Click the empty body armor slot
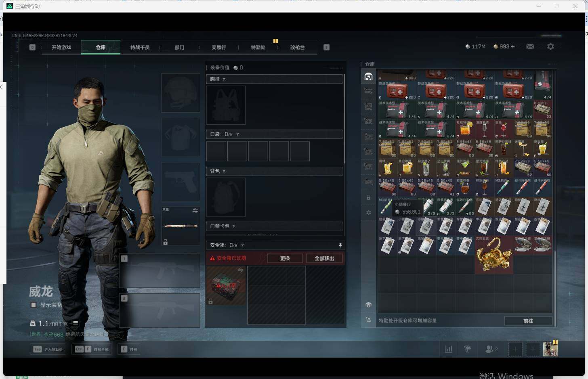The height and width of the screenshot is (379, 588). click(181, 137)
